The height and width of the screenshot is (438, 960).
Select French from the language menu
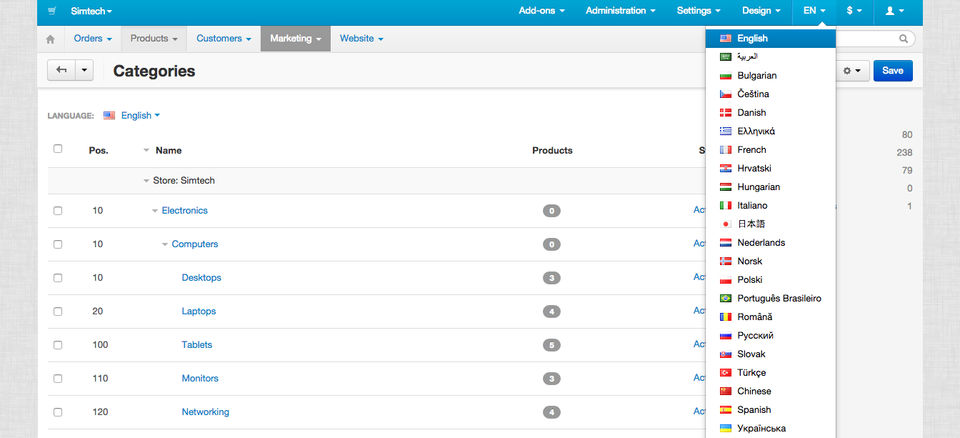752,150
